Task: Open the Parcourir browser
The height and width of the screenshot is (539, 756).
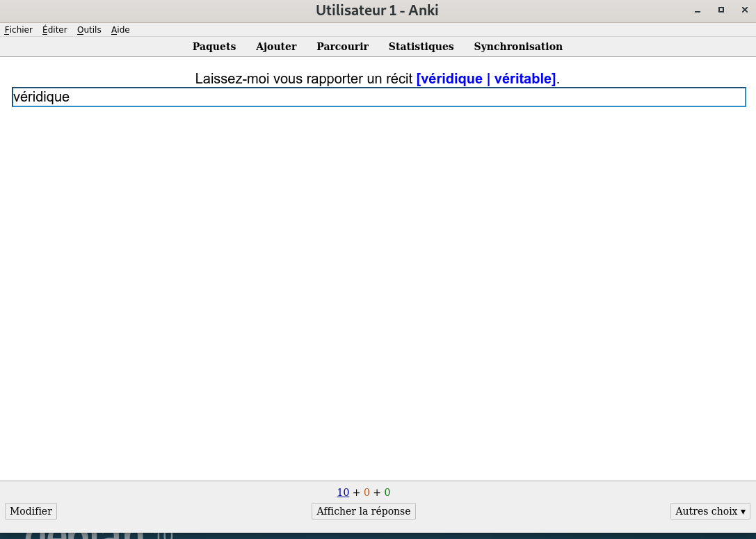Action: pos(342,47)
